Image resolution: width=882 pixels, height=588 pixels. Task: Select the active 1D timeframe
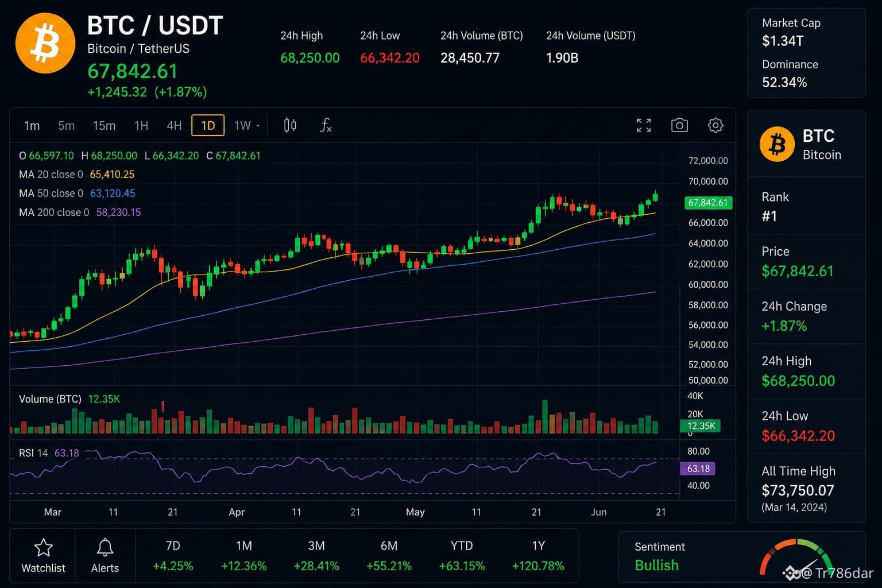pos(208,125)
